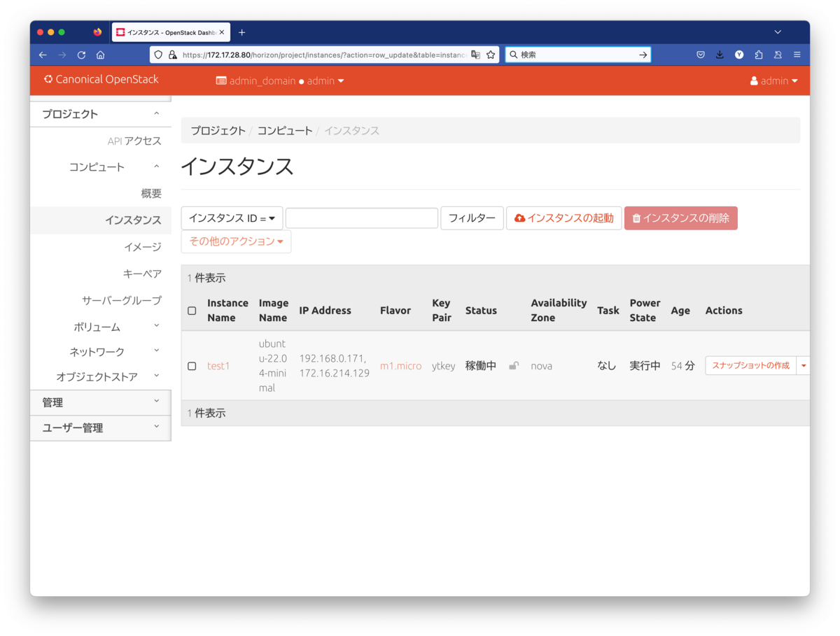Expand the ユーザー管理 sidebar section

tap(101, 428)
